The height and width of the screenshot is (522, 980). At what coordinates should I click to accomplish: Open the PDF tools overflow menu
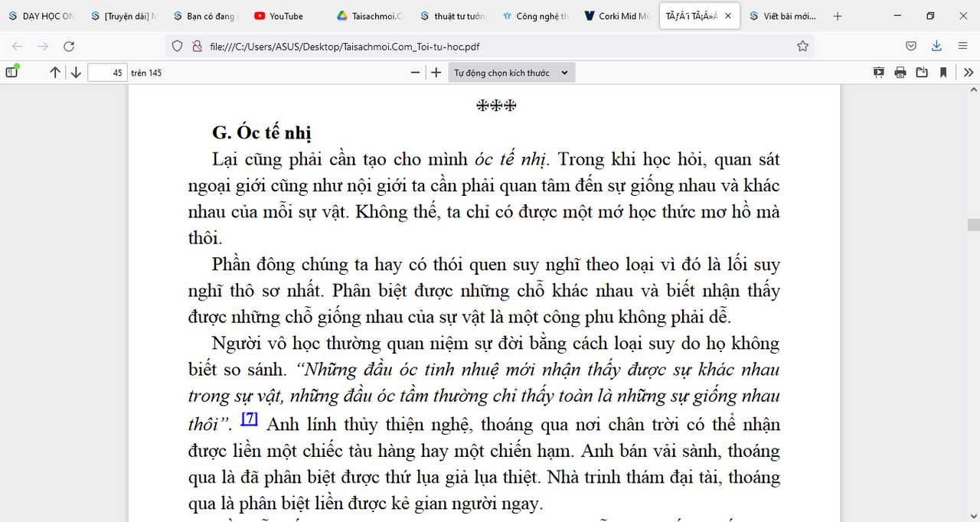tap(969, 73)
